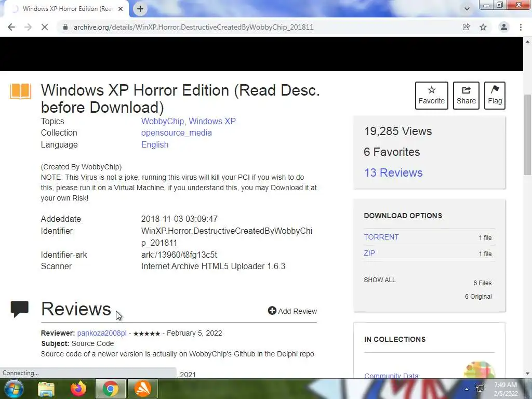This screenshot has width=532, height=399.
Task: Open the Windows XP topic link
Action: click(212, 121)
